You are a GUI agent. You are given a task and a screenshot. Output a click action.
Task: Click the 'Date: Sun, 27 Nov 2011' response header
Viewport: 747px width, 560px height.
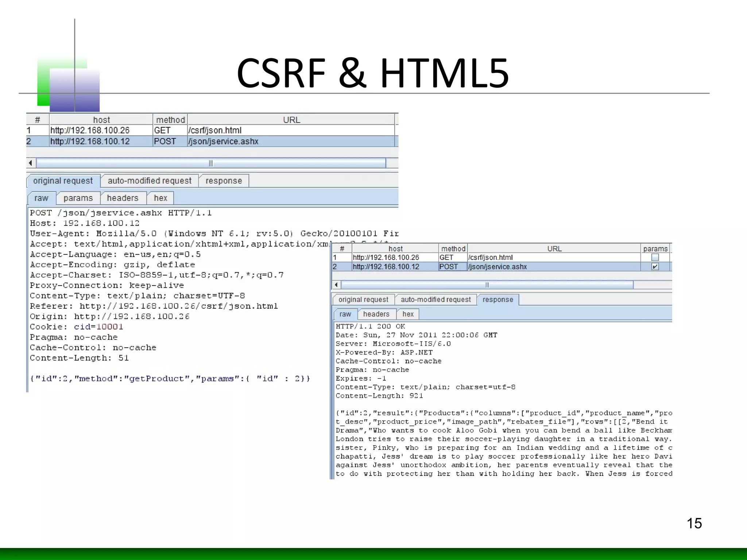tap(416, 335)
